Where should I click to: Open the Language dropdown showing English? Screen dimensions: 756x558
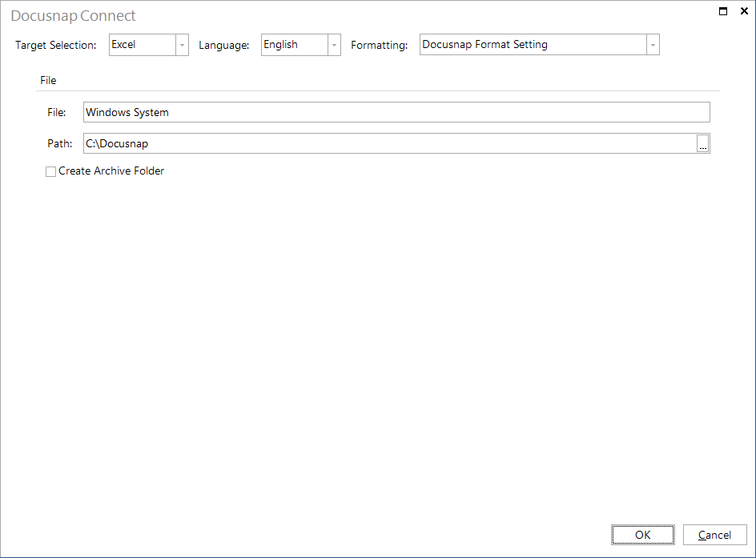(x=301, y=45)
